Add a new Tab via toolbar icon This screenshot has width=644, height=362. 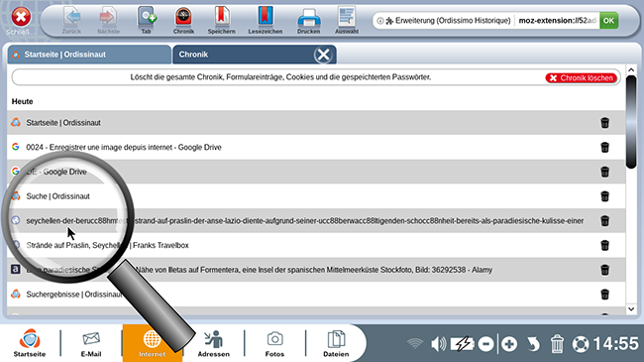point(147,20)
